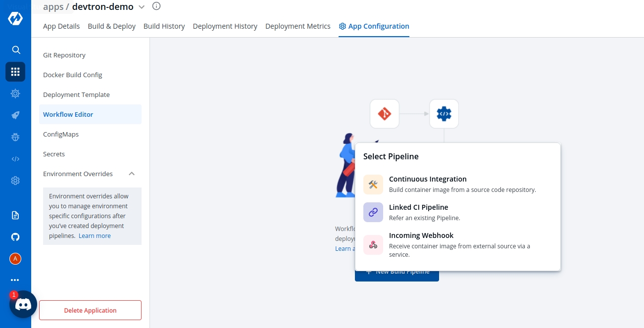Open the rocket deployment groups icon
This screenshot has height=328, width=644.
point(15,115)
